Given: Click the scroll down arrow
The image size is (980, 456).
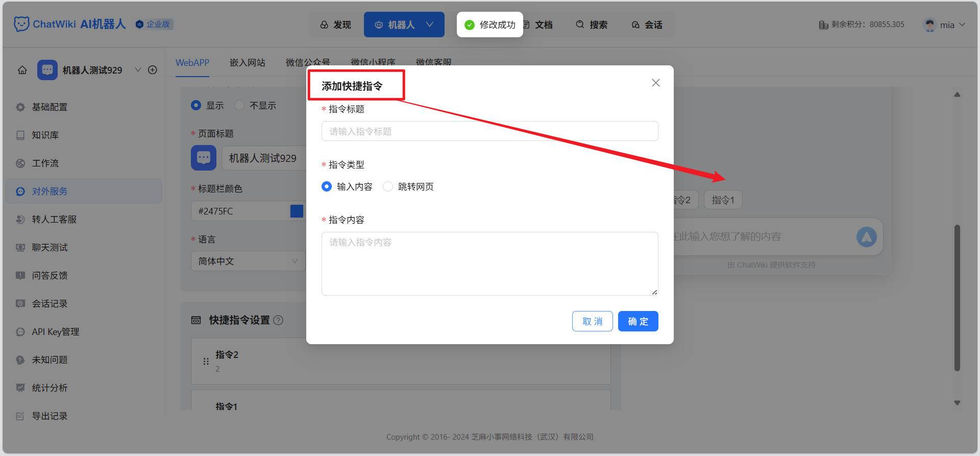Looking at the screenshot, I should point(957,403).
